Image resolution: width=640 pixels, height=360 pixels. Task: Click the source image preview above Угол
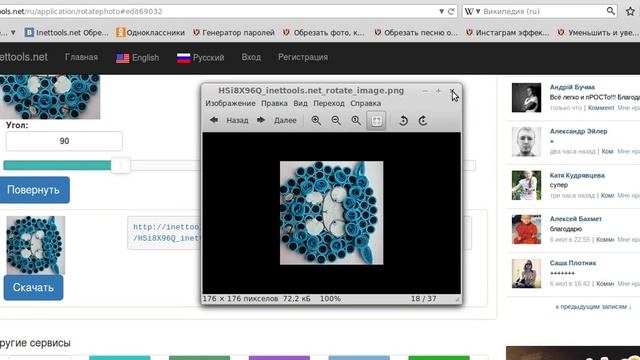click(x=50, y=97)
